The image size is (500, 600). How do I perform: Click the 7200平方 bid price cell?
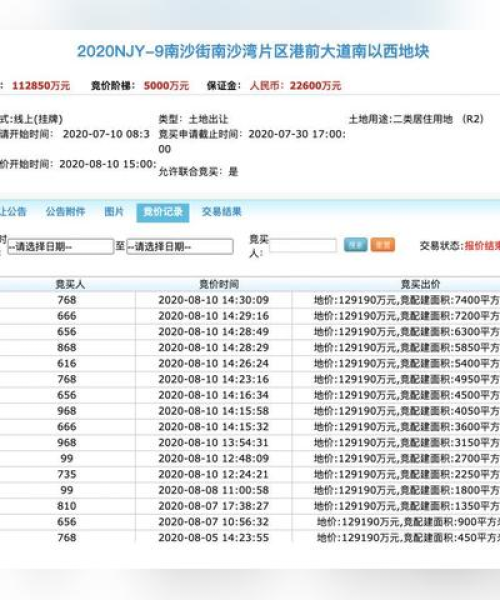407,316
